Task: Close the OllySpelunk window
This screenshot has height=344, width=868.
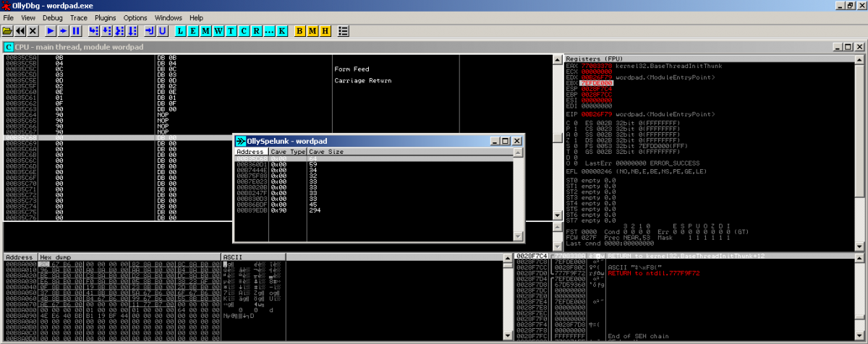Action: (516, 140)
